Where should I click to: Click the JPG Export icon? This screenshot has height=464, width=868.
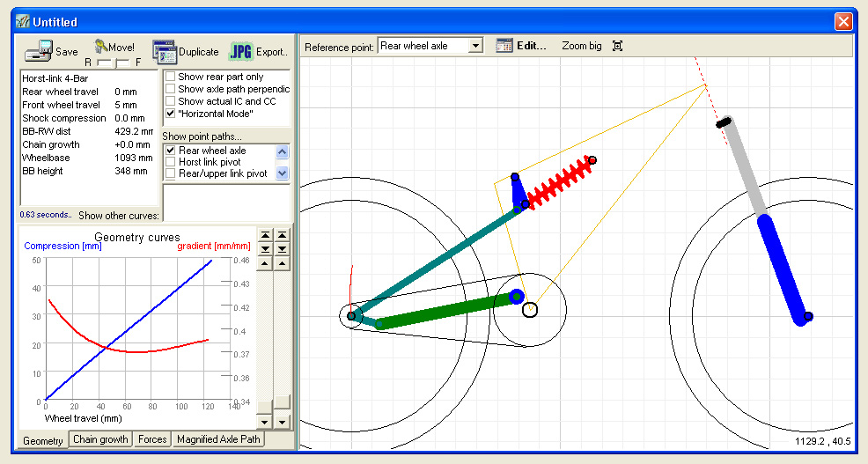pos(240,52)
